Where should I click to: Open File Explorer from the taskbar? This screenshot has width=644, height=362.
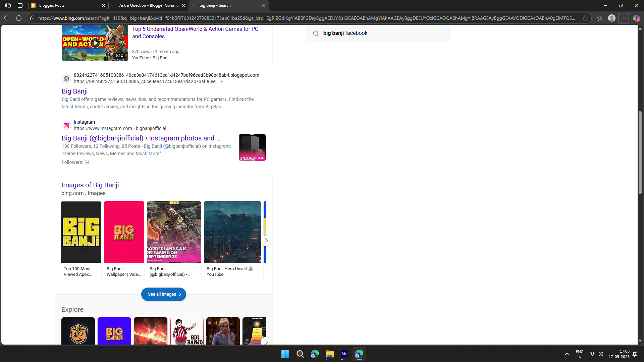tap(329, 354)
